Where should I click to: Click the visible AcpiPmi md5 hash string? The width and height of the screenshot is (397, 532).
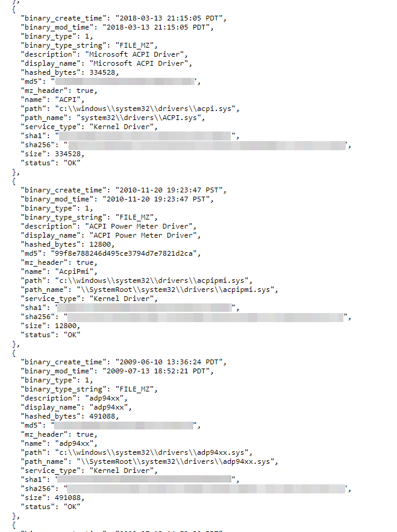(123, 253)
